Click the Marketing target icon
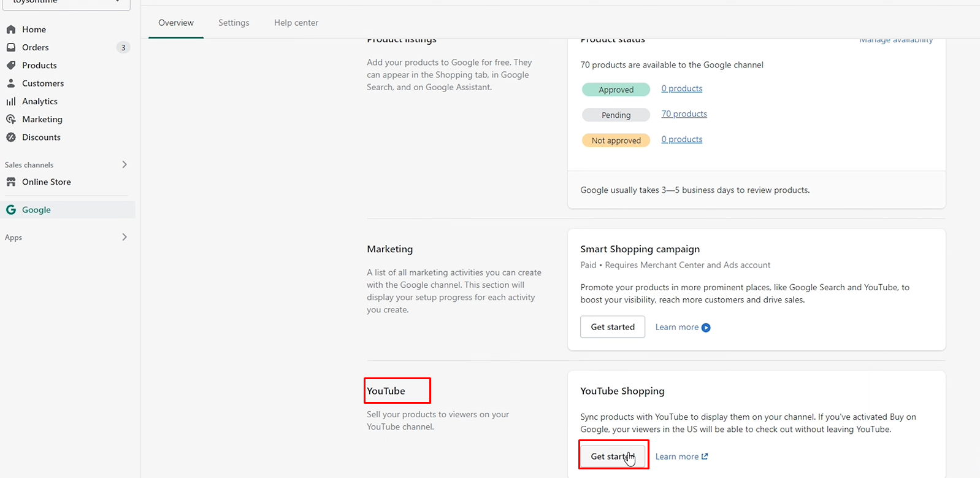Image resolution: width=980 pixels, height=478 pixels. pos(11,119)
